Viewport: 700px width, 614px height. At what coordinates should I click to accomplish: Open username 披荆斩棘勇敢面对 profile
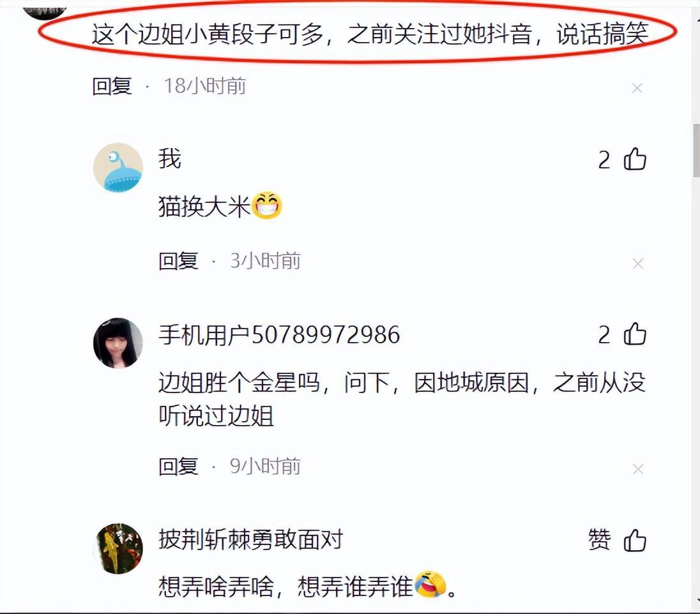[251, 539]
